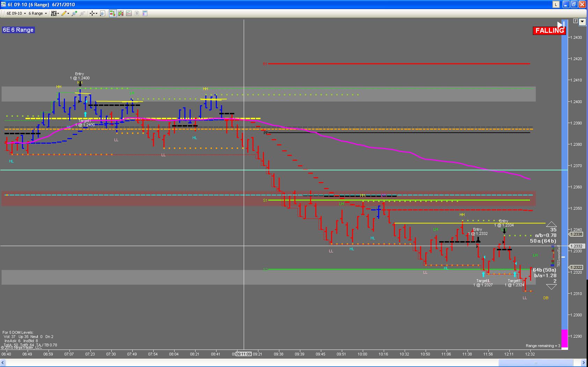Open the price axis dropdown arrow

pos(582,22)
